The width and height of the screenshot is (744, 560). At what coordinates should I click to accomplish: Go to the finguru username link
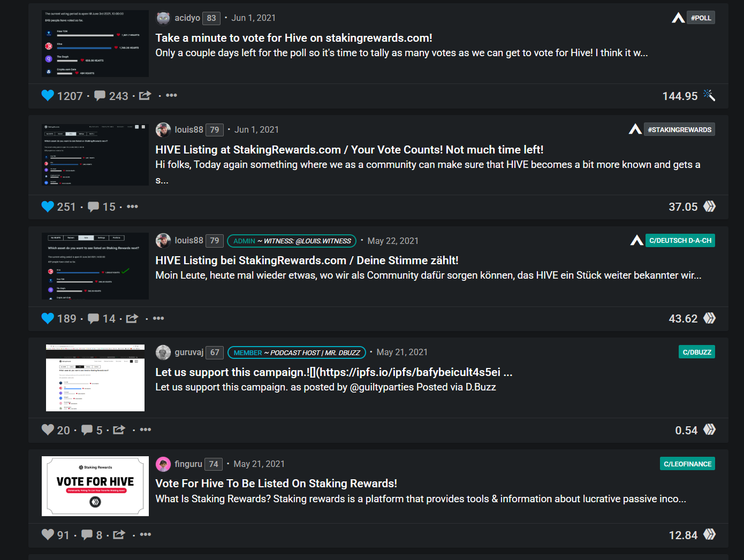coord(188,464)
